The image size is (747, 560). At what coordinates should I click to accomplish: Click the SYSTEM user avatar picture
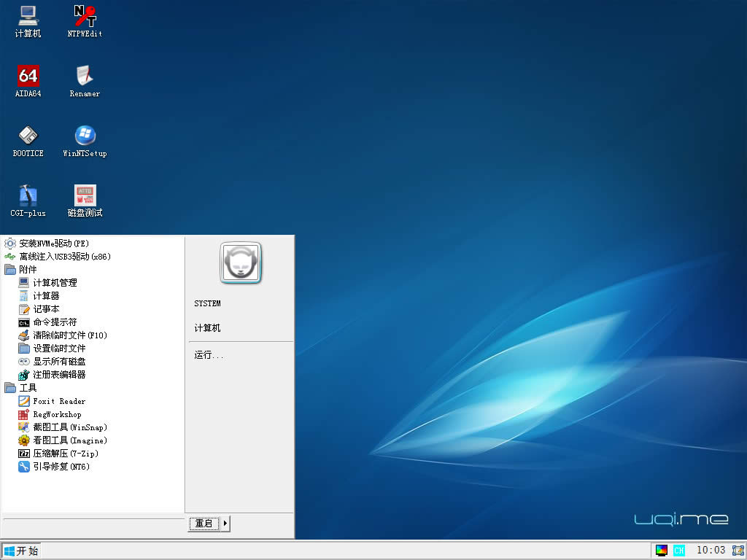point(241,263)
